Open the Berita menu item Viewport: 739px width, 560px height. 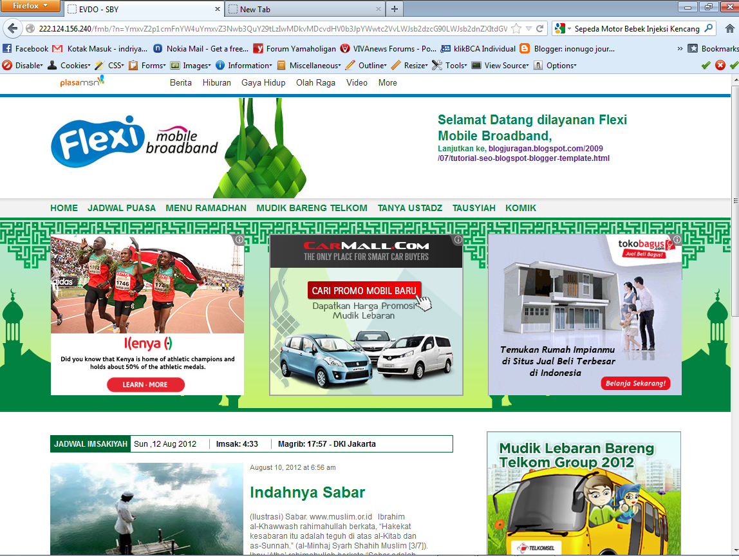point(180,82)
